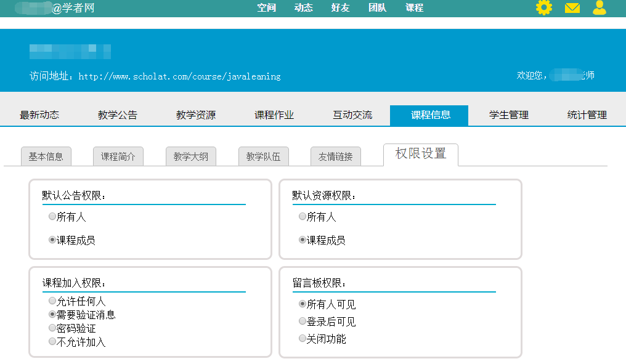
Task: Open 团队 in the top navigation
Action: 377,8
